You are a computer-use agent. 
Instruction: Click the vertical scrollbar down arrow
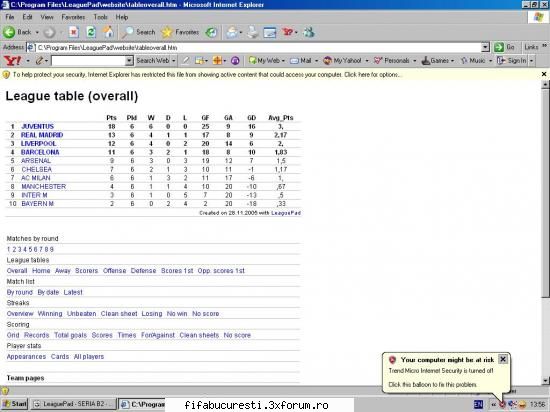coord(545,380)
